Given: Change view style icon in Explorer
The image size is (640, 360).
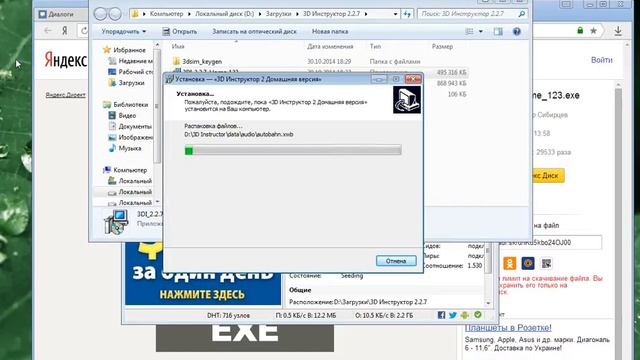Looking at the screenshot, I should [x=469, y=31].
